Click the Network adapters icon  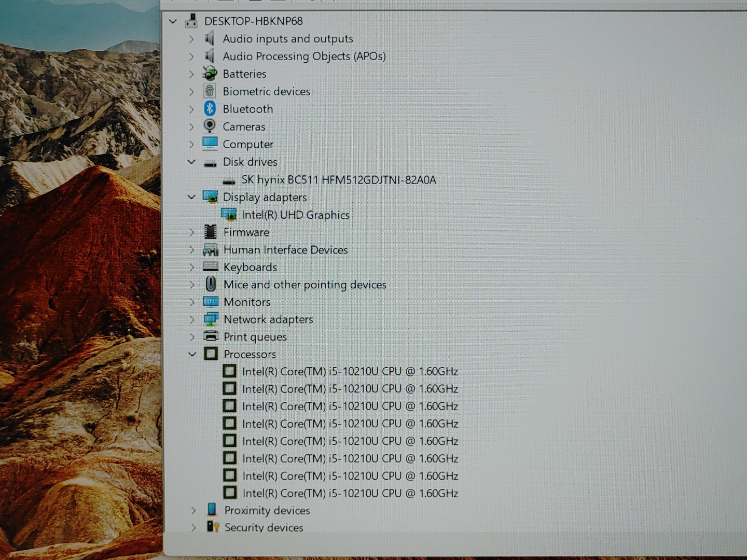tap(211, 319)
